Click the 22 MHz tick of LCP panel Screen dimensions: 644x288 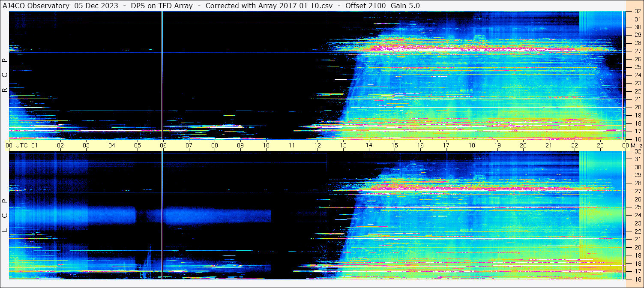(637, 231)
